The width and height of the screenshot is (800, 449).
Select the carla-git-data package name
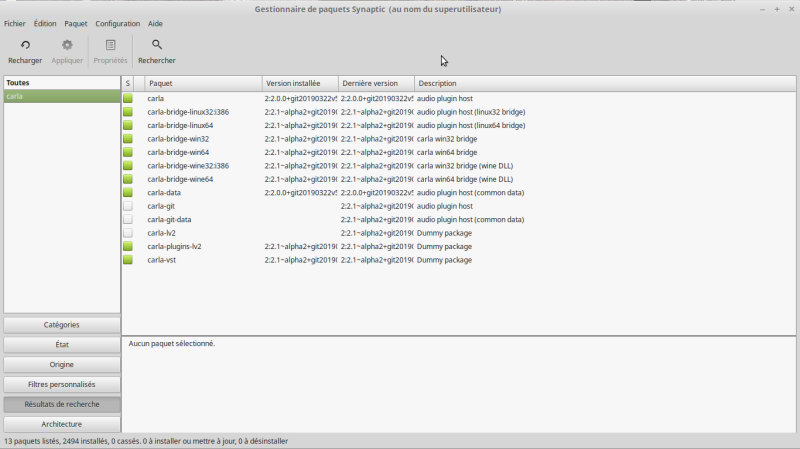click(169, 219)
